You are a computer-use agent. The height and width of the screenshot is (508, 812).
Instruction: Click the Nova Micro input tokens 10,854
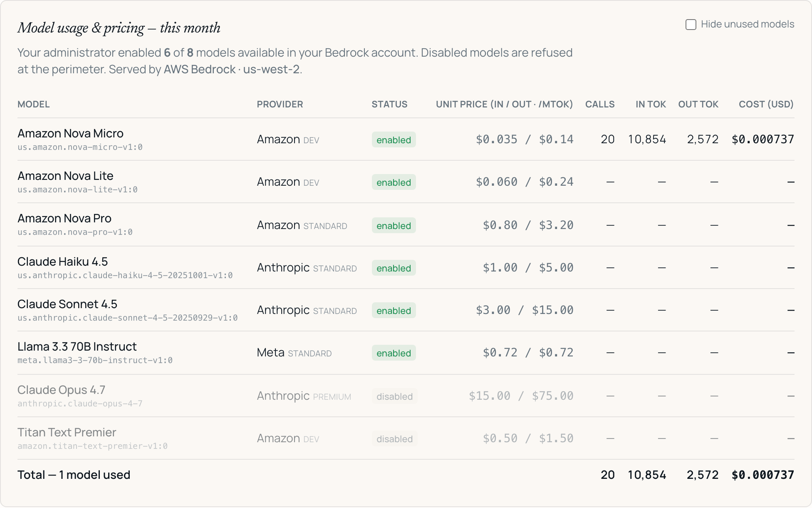tap(647, 139)
